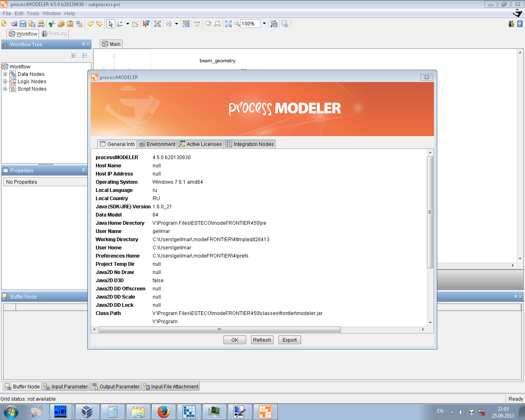Image resolution: width=525 pixels, height=420 pixels.
Task: Click the Redo arrow icon
Action: [x=99, y=24]
